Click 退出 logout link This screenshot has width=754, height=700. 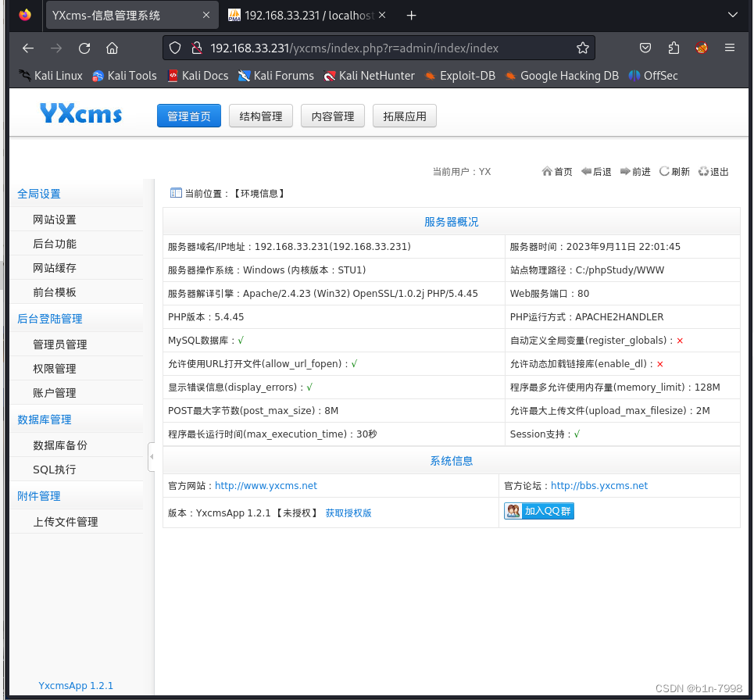(713, 172)
